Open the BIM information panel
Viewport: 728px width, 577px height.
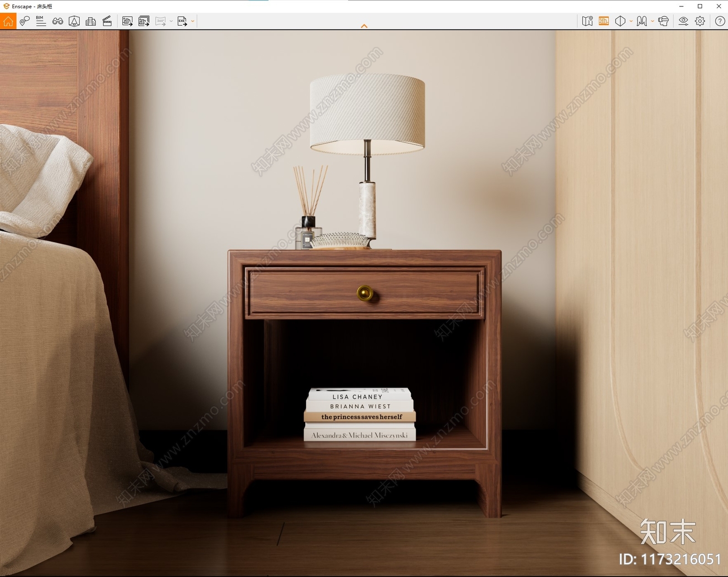pos(41,21)
